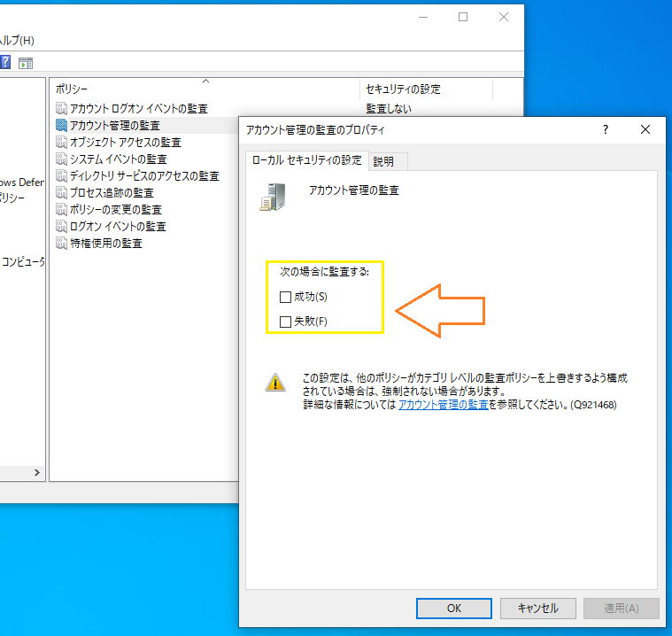Switch to the 説明 tab
Viewport: 672px width, 636px height.
[x=383, y=161]
